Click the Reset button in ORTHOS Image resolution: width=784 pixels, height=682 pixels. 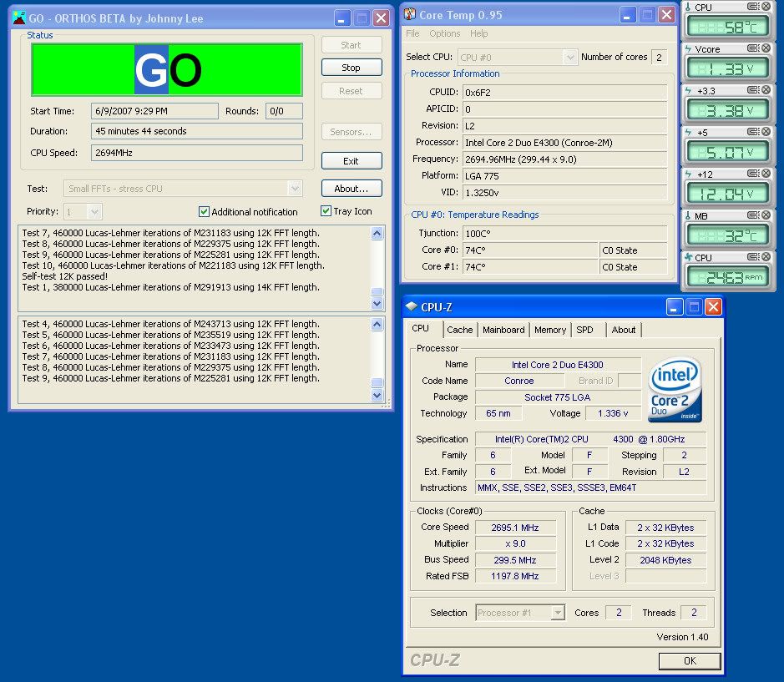(352, 91)
